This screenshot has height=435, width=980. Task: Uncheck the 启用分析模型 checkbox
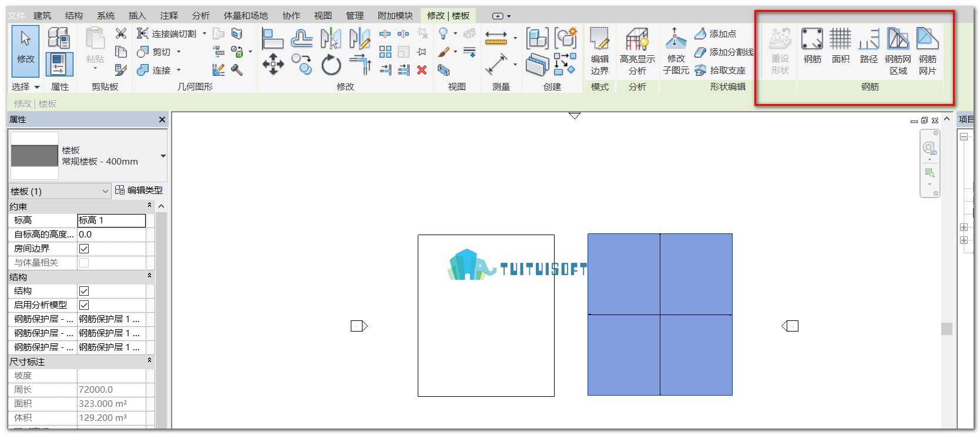coord(84,305)
